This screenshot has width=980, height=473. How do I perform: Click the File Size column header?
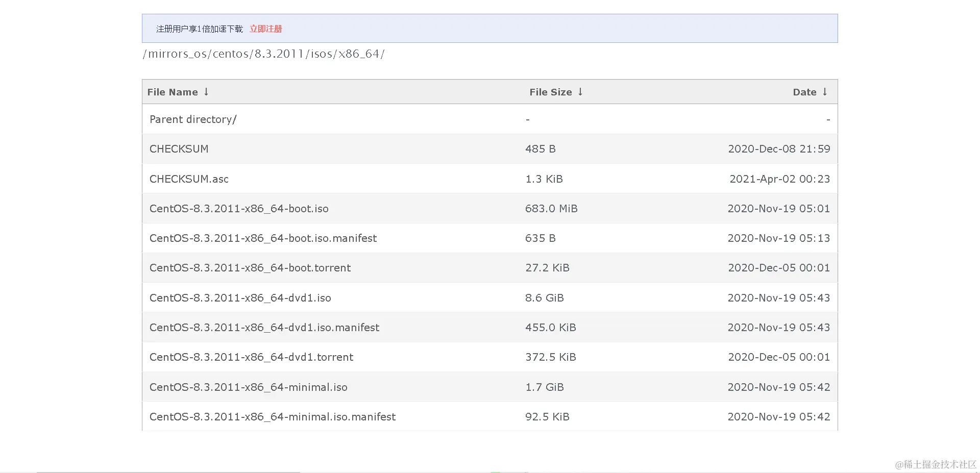(551, 92)
